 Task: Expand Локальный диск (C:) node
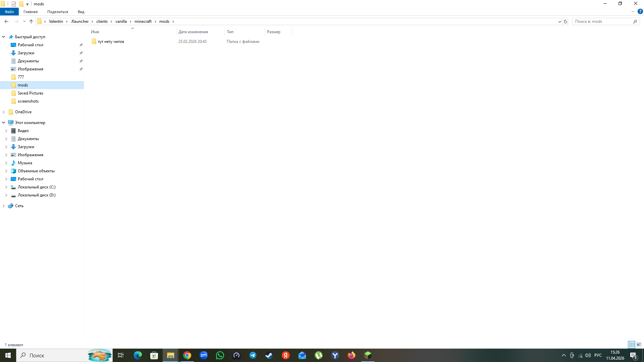(x=6, y=187)
